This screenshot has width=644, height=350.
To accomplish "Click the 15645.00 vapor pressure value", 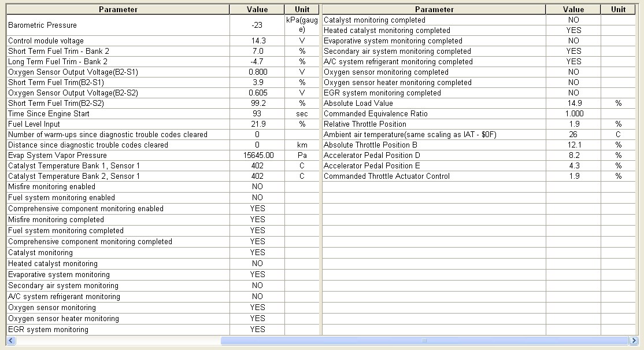I will point(257,155).
